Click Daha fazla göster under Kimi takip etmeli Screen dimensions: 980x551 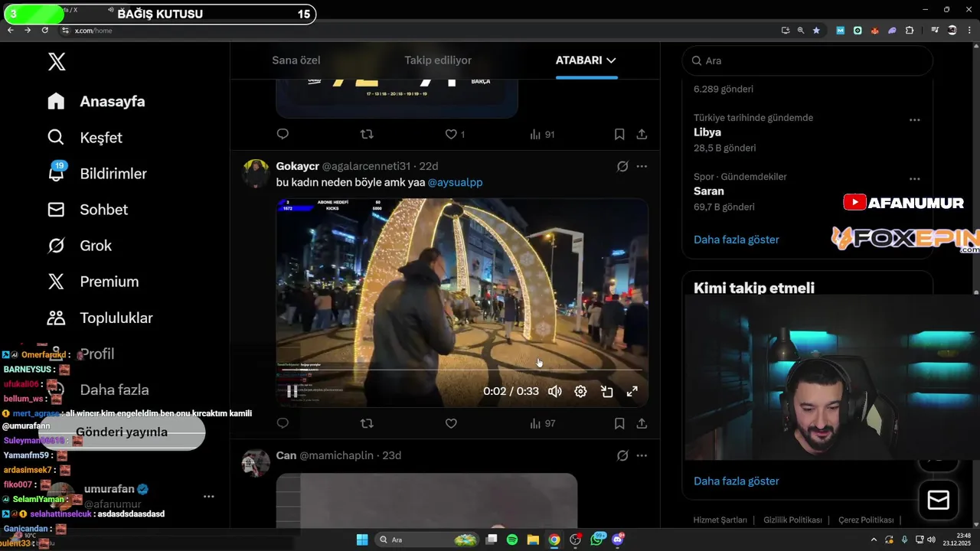(736, 481)
